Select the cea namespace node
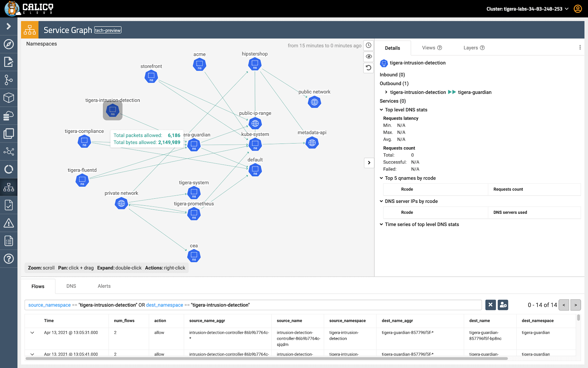588x368 pixels. click(194, 256)
